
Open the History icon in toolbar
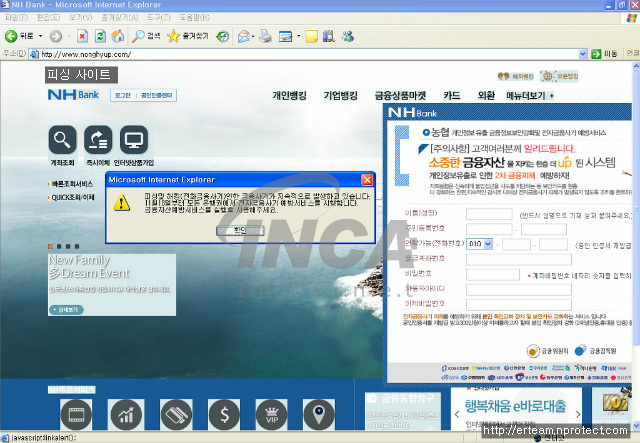pos(222,36)
